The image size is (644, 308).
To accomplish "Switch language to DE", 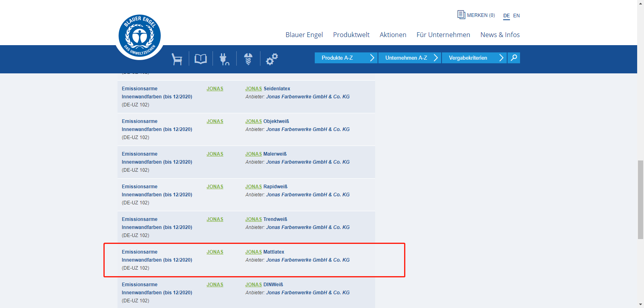I will pyautogui.click(x=506, y=16).
